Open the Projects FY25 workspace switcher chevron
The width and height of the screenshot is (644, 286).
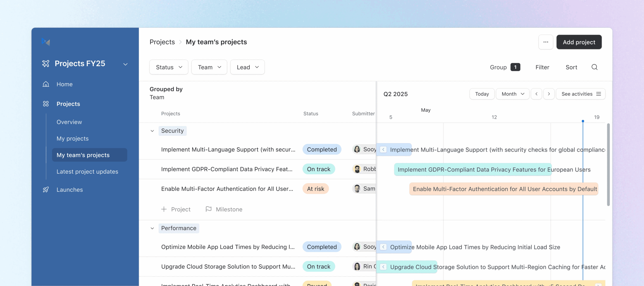click(126, 64)
